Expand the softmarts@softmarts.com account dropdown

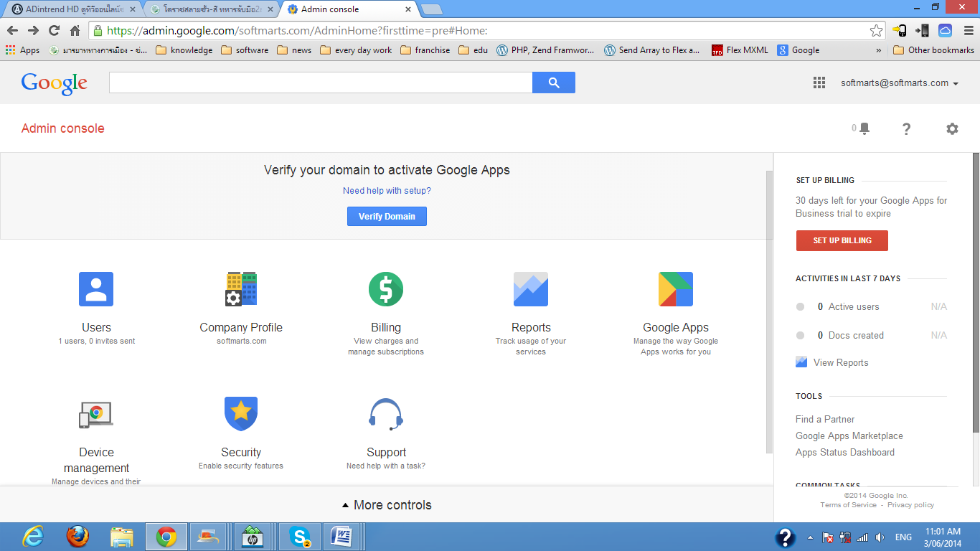(900, 83)
